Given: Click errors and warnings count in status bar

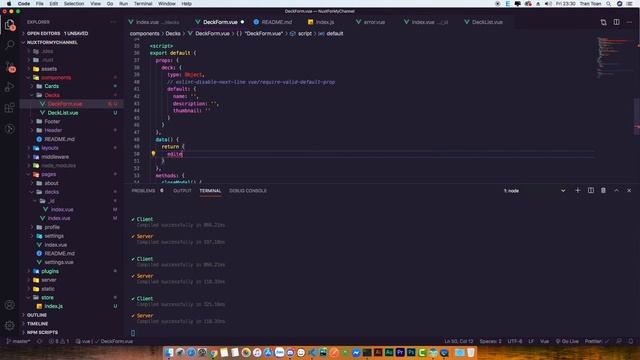Looking at the screenshot, I should click(59, 341).
